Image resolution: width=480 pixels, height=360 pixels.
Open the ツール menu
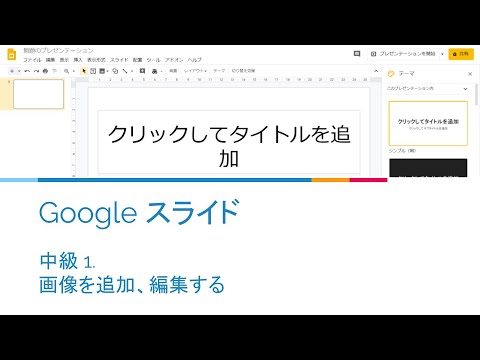153,60
